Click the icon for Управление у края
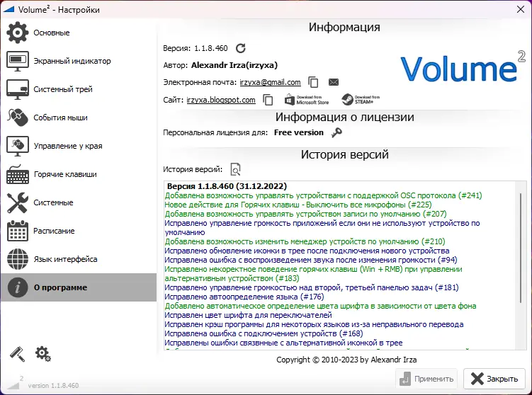Viewport: 532px width, 395px height. click(17, 146)
